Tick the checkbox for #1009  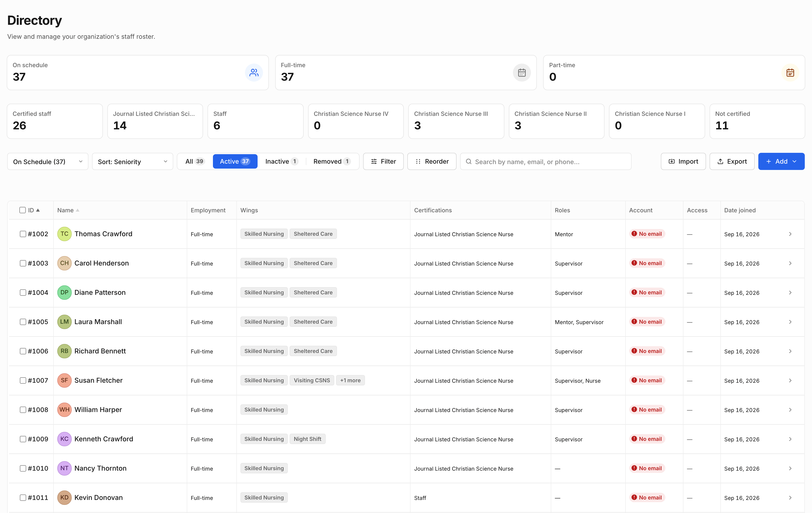[x=23, y=439]
